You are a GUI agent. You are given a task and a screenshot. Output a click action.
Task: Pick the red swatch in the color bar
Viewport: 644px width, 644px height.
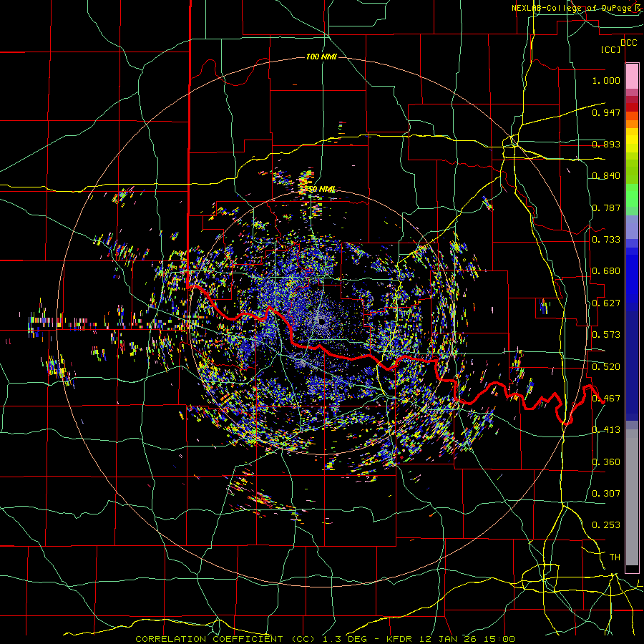[632, 107]
